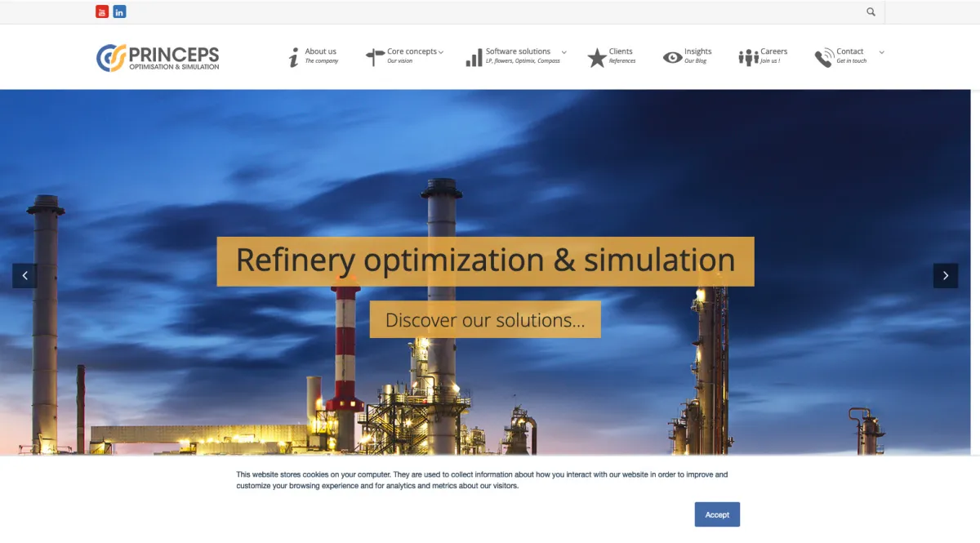Open the About us menu
The height and width of the screenshot is (543, 980).
(x=321, y=51)
